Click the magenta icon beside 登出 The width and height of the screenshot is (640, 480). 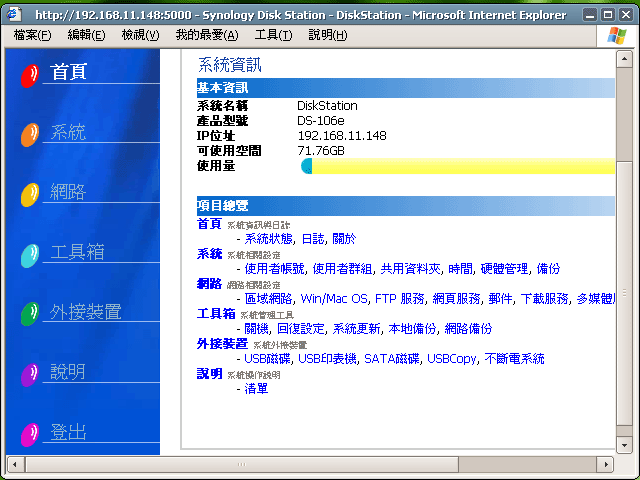pyautogui.click(x=30, y=434)
